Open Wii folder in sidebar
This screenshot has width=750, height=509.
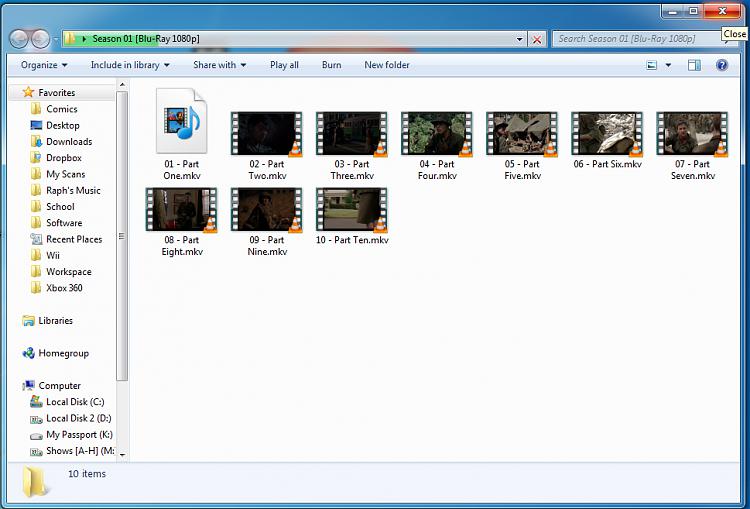coord(45,255)
